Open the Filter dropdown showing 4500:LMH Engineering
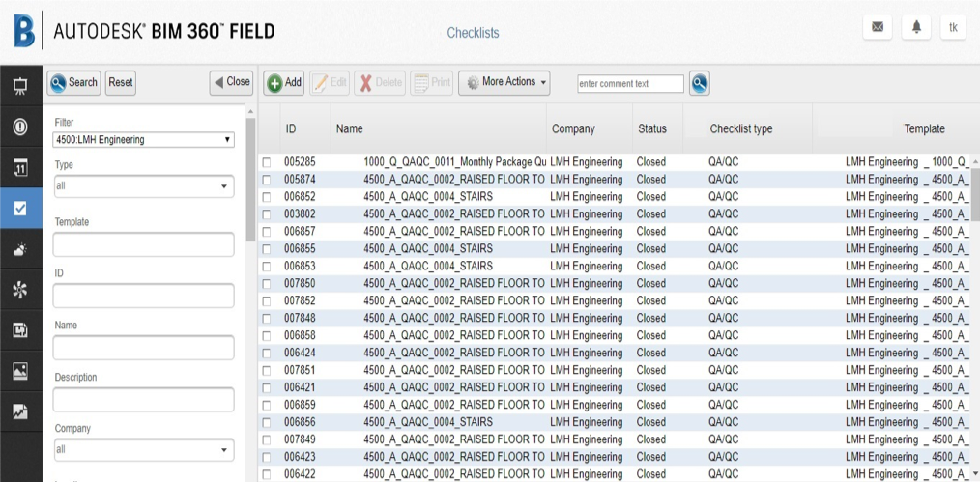 pyautogui.click(x=143, y=140)
